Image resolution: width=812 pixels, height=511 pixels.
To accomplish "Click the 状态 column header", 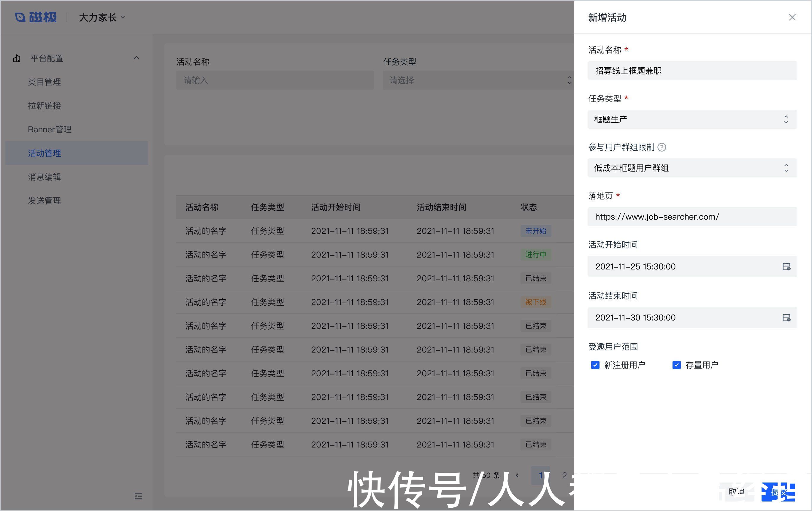I will tap(529, 207).
